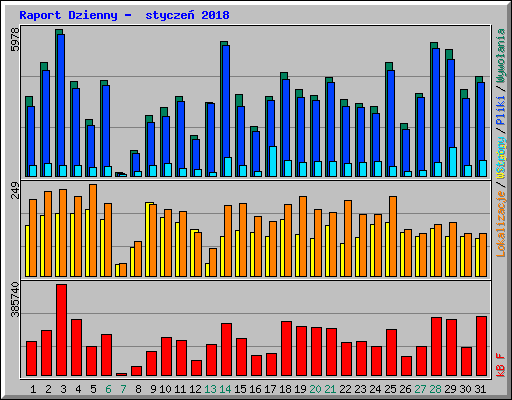
Task: Click the tallest red KB bar for day 3
Action: coord(61,330)
